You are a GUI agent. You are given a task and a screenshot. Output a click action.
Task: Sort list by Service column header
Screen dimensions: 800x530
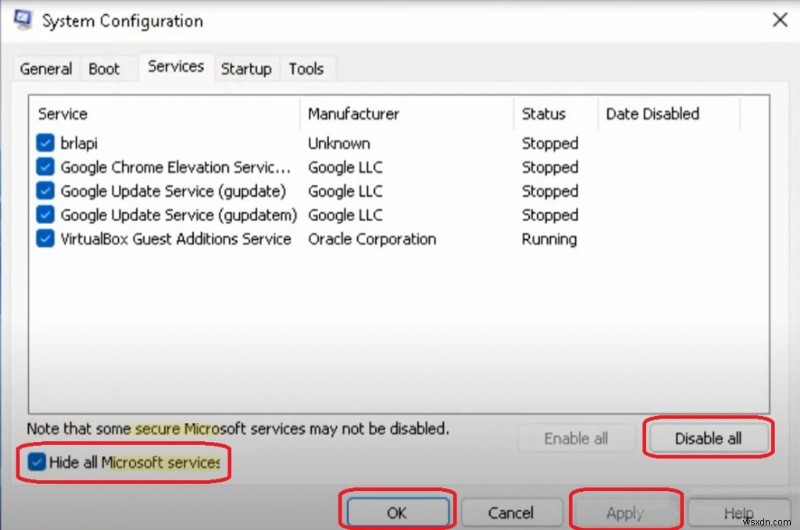pos(63,114)
